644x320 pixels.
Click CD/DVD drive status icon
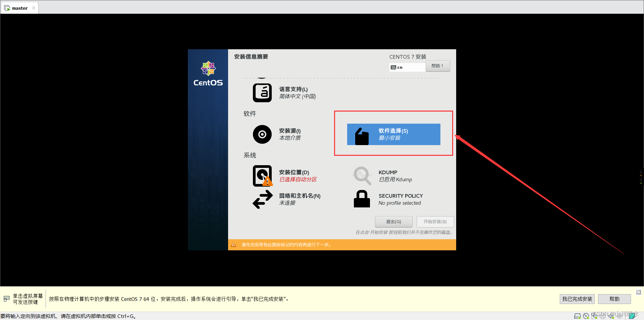click(586, 316)
